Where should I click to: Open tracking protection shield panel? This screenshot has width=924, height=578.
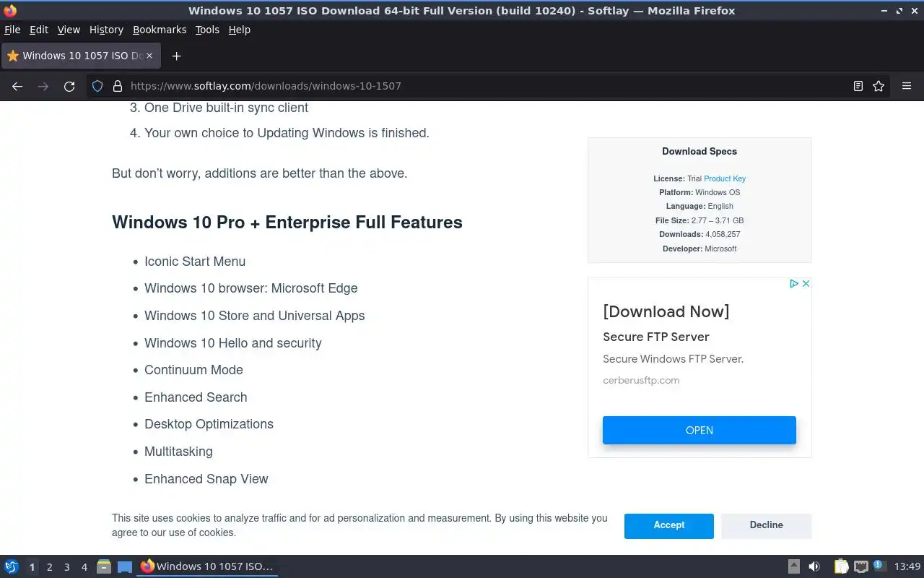coord(97,86)
